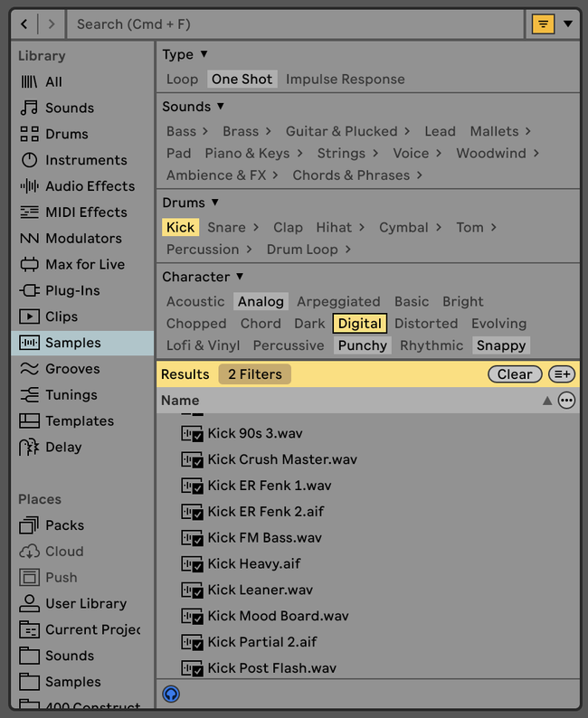The image size is (588, 718).
Task: Click the preview headphones icon
Action: click(171, 694)
